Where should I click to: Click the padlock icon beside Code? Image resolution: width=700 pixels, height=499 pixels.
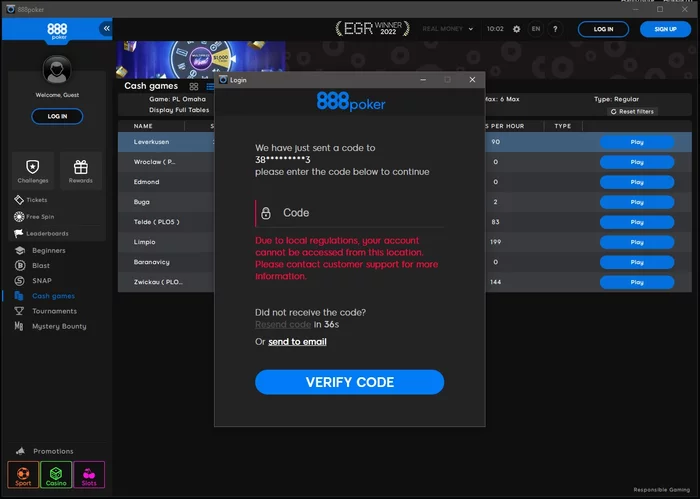tap(266, 213)
